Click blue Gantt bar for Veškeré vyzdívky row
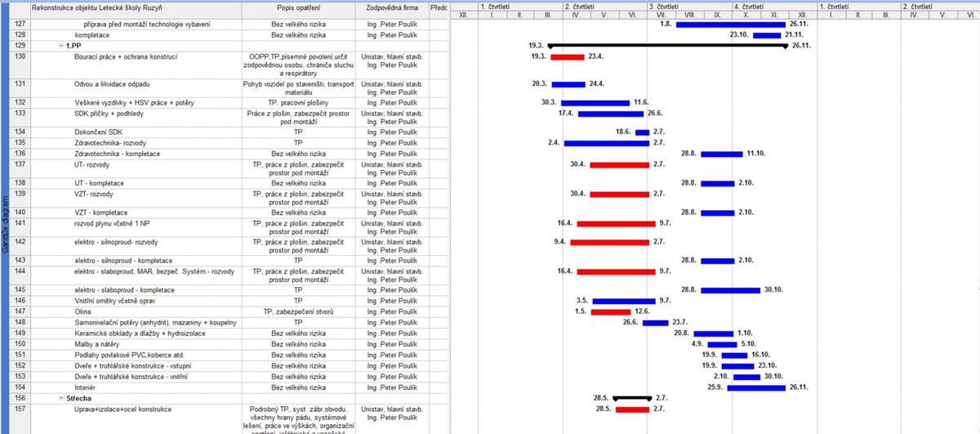This screenshot has height=434, width=980. click(x=595, y=103)
